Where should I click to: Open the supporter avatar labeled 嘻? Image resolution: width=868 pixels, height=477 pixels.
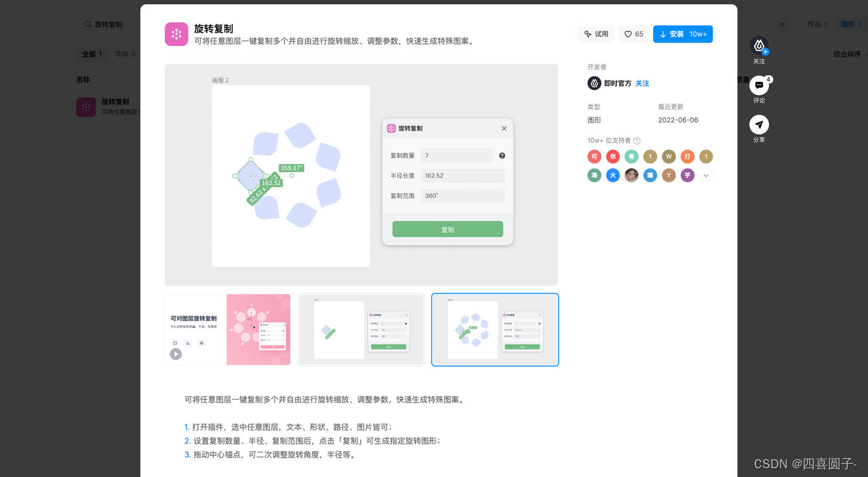[x=650, y=175]
